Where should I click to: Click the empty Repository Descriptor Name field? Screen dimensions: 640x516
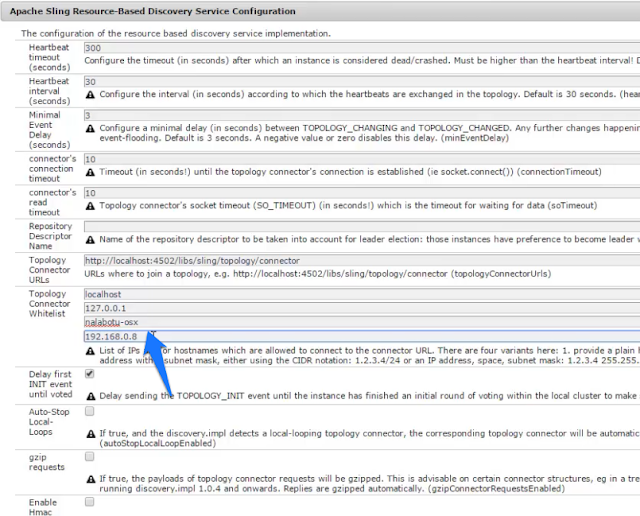362,227
